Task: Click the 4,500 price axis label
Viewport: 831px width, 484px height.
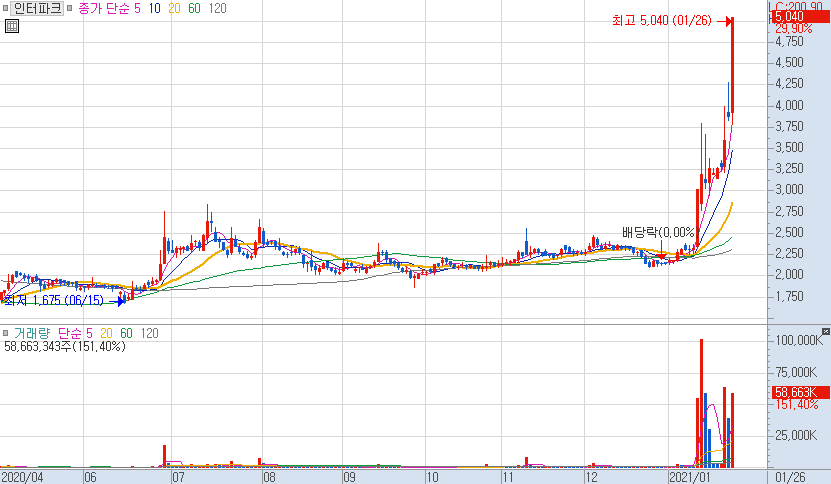Action: [790, 63]
